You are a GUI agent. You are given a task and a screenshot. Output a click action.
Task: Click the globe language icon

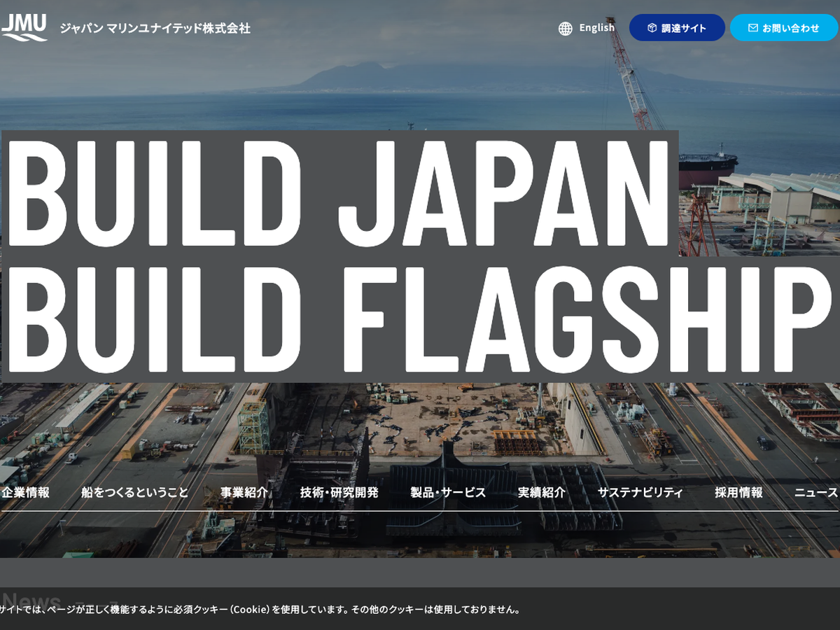(566, 29)
